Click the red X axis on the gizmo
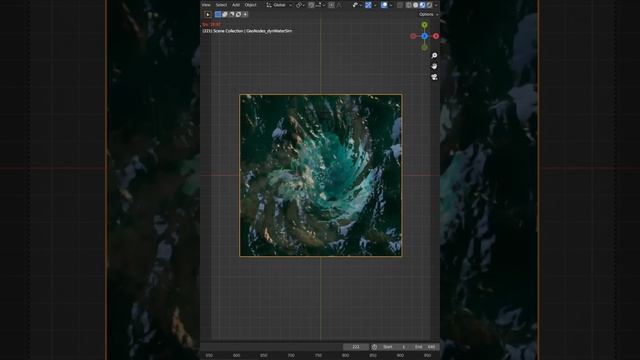This screenshot has width=640, height=360. click(x=436, y=36)
